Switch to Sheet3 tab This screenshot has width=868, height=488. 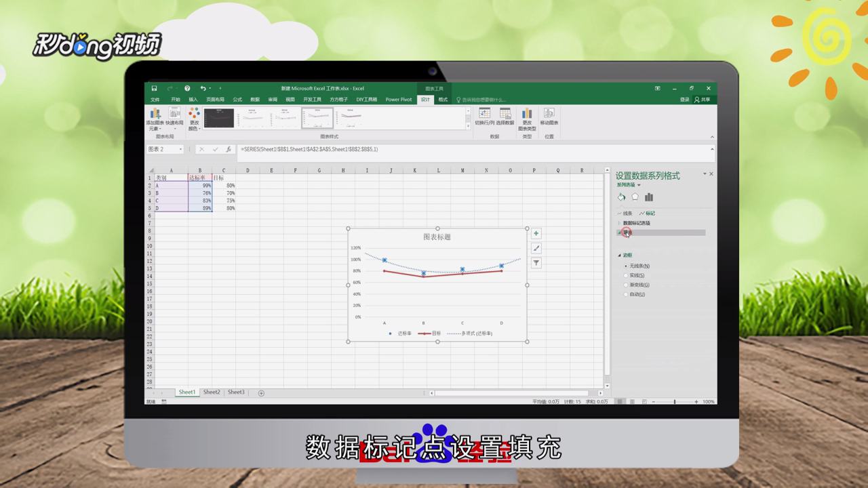tap(236, 392)
